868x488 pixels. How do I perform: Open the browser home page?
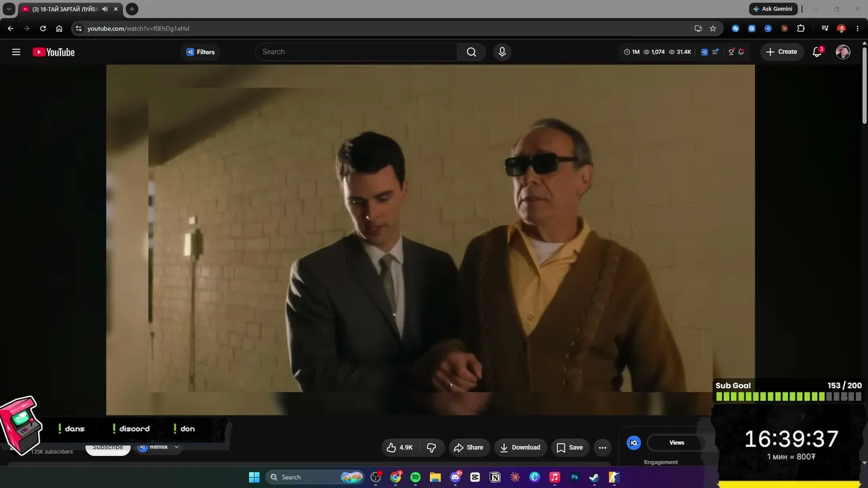coord(59,28)
